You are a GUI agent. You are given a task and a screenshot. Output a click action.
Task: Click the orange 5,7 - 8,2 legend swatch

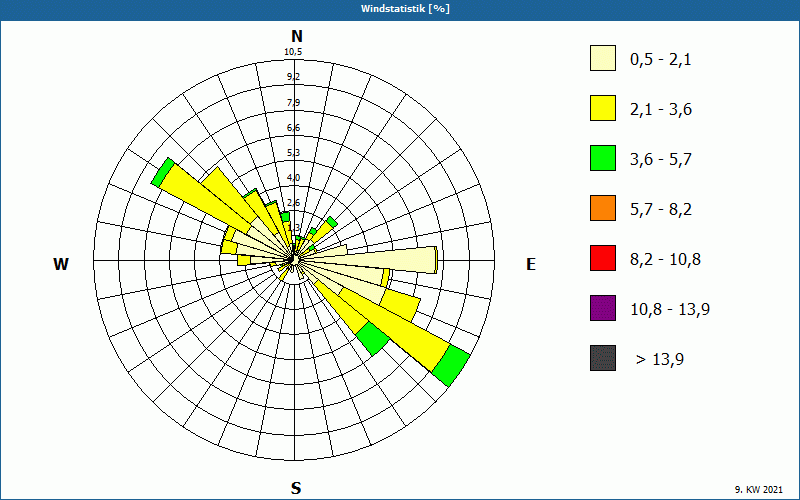point(603,208)
